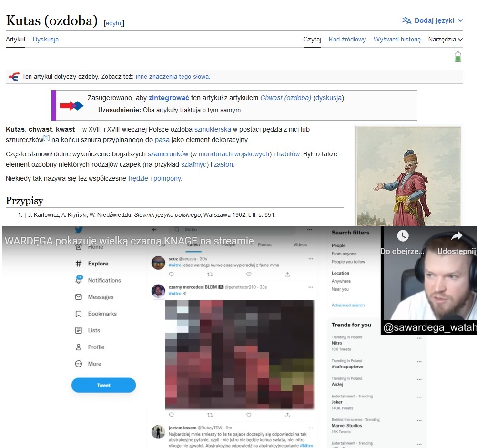477x448 pixels.
Task: Click the Twitter bird logo
Action: tap(79, 229)
